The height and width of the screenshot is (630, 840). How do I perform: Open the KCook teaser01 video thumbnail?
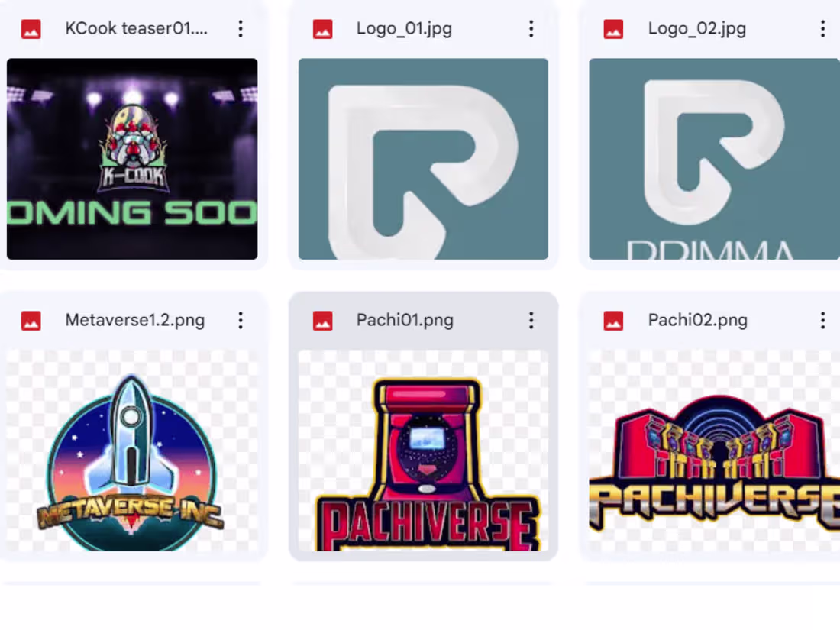point(131,157)
